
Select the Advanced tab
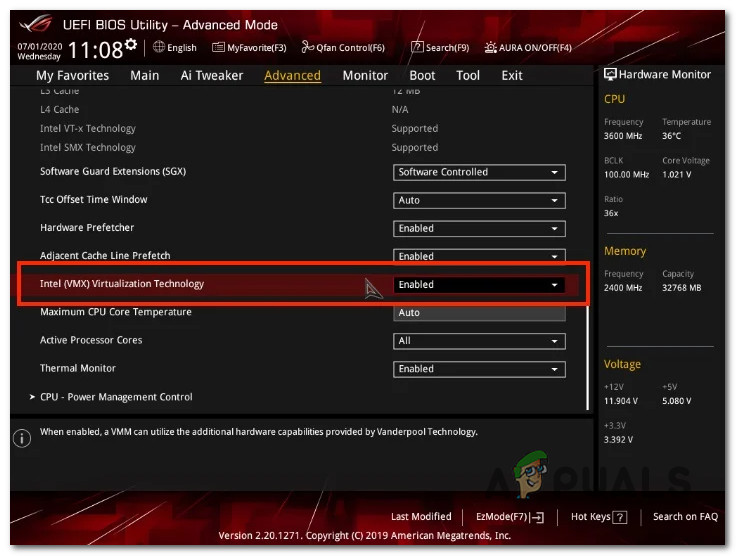[292, 76]
